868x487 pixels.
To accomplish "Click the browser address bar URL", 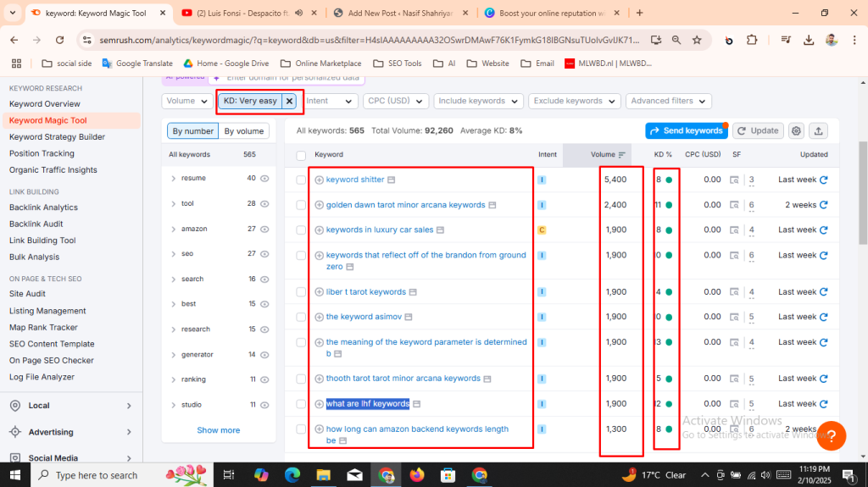I will [x=370, y=40].
